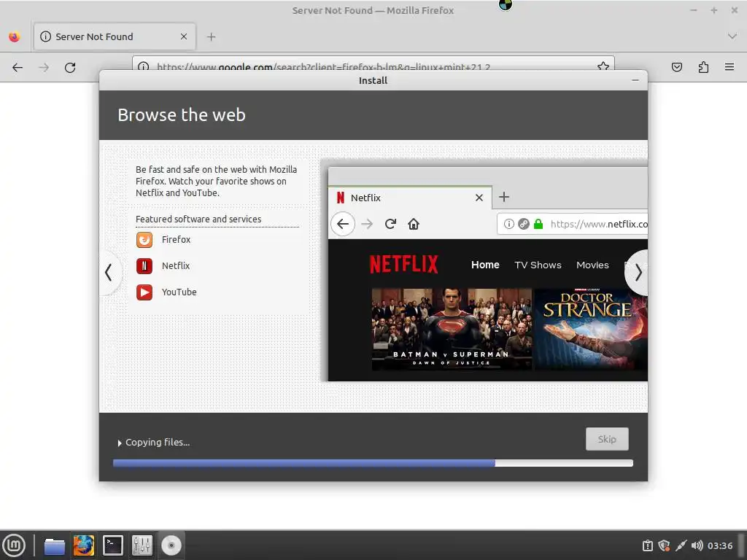This screenshot has height=560, width=747.
Task: Click the clock showing 03:36
Action: (x=720, y=545)
